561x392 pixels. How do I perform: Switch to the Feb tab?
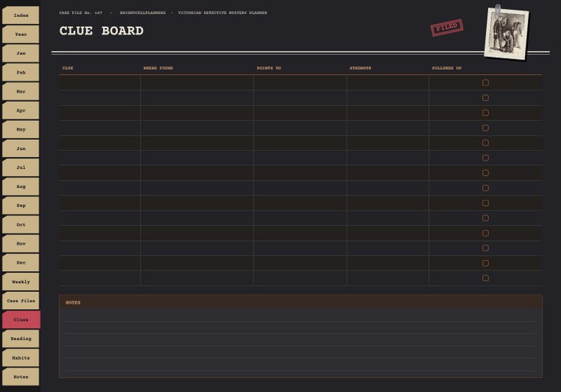click(20, 72)
